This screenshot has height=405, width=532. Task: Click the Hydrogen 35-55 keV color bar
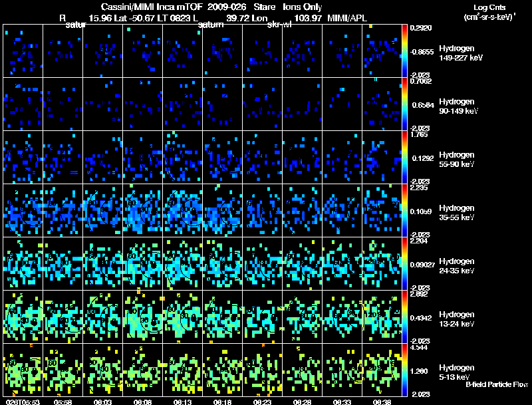point(405,210)
